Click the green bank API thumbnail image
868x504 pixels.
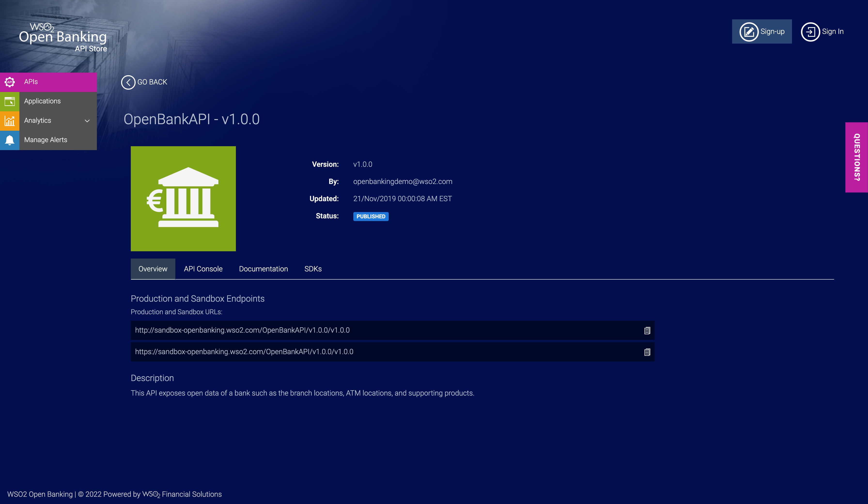[x=183, y=199]
